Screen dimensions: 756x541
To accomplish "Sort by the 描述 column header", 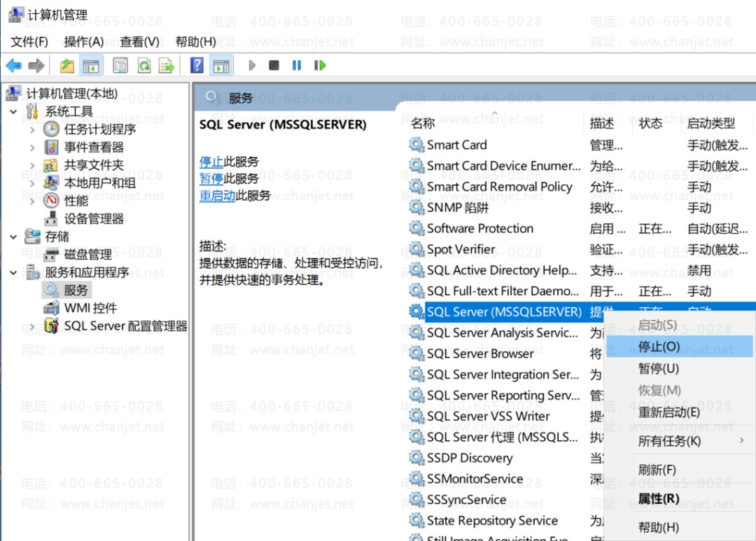I will (x=608, y=123).
